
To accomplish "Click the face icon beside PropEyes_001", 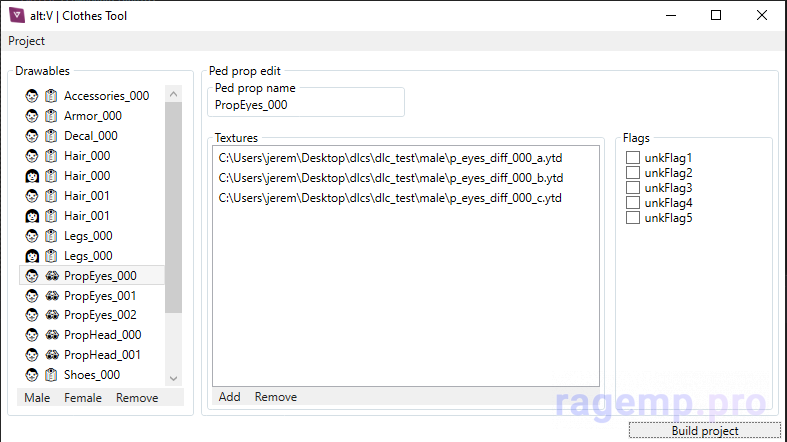I will pyautogui.click(x=32, y=296).
